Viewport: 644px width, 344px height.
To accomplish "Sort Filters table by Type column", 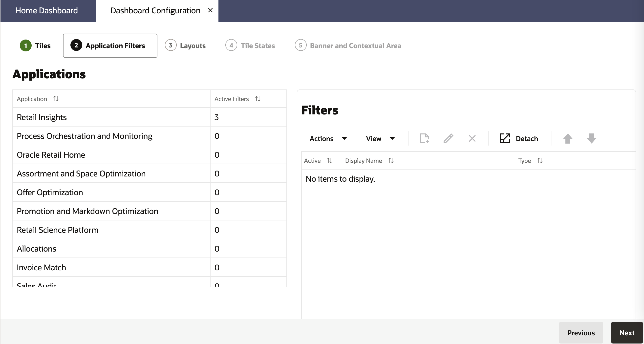I will pyautogui.click(x=540, y=160).
